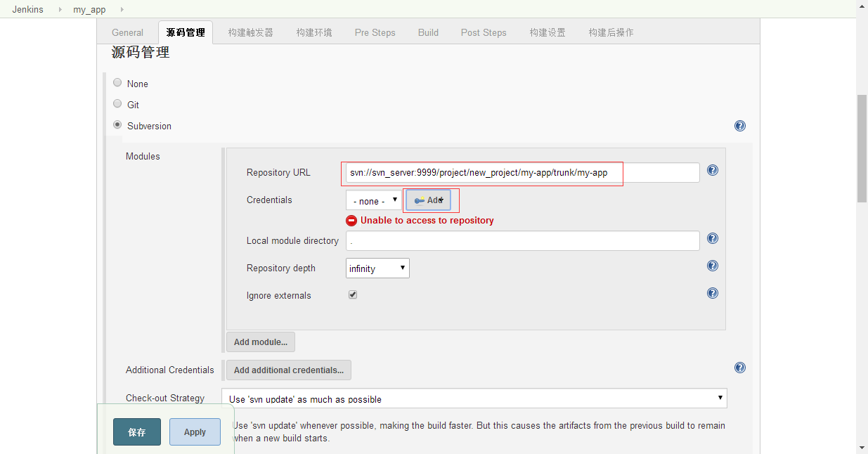Image resolution: width=868 pixels, height=454 pixels.
Task: Switch to the Pre Steps tab
Action: (x=375, y=32)
